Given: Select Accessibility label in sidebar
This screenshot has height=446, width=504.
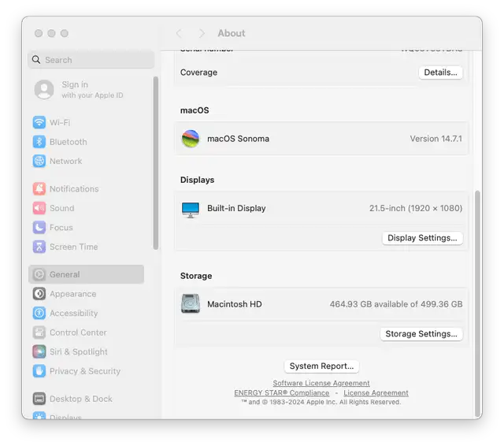Looking at the screenshot, I should coord(73,313).
